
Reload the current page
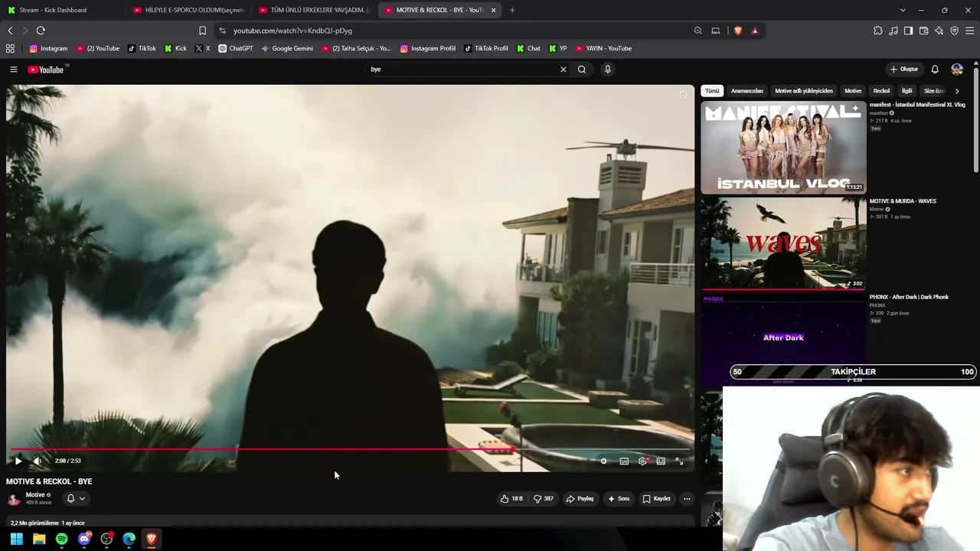coord(41,31)
